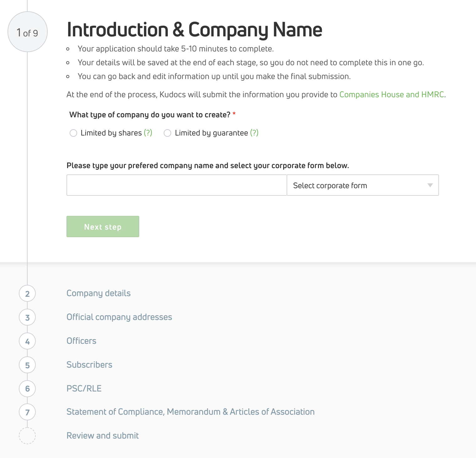Click the step 6 circle icon
The height and width of the screenshot is (458, 476).
tap(27, 389)
